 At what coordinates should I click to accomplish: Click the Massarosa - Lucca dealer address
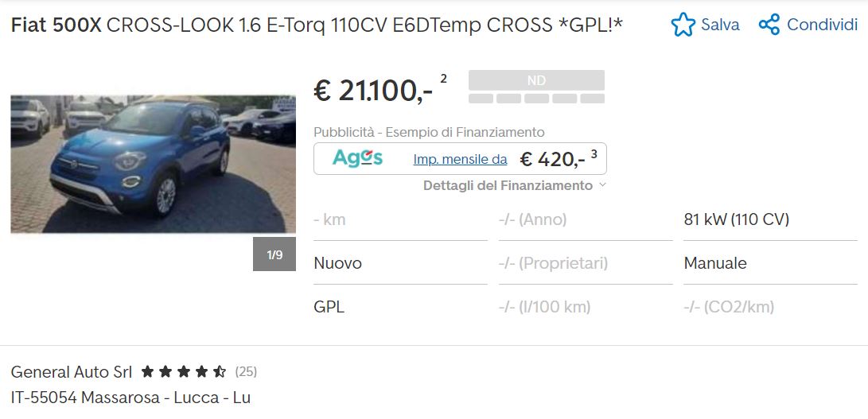(x=130, y=398)
